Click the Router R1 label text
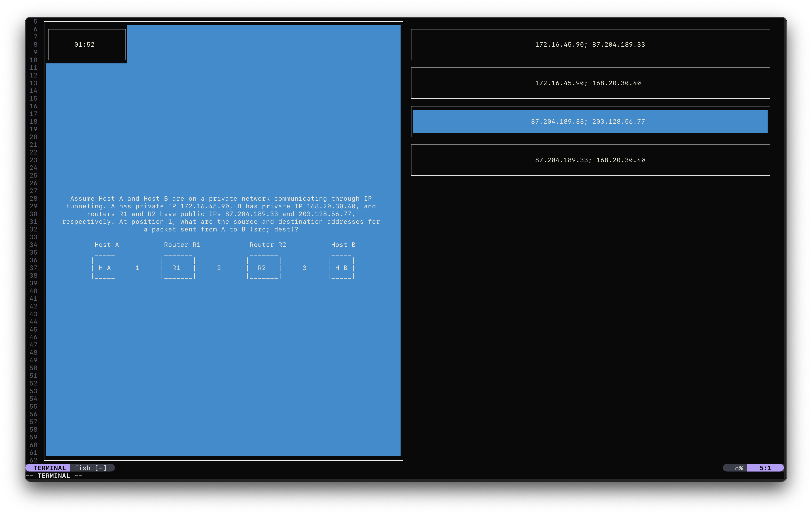Screen dimensions: 812x515 tap(182, 245)
